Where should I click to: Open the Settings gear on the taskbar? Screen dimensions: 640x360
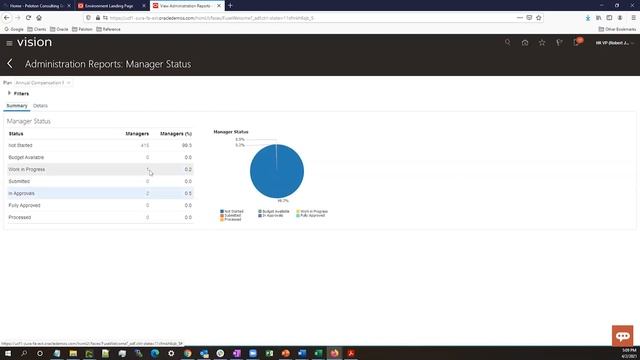click(x=171, y=353)
